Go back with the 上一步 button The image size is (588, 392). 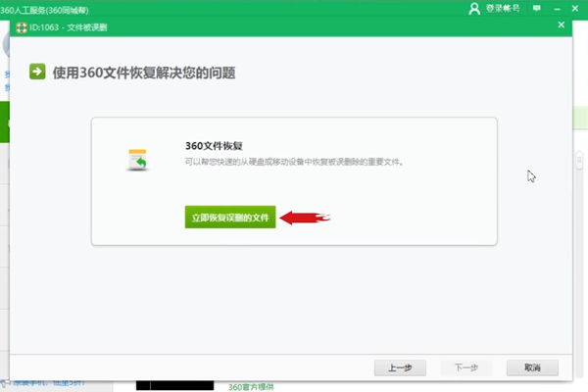[400, 367]
